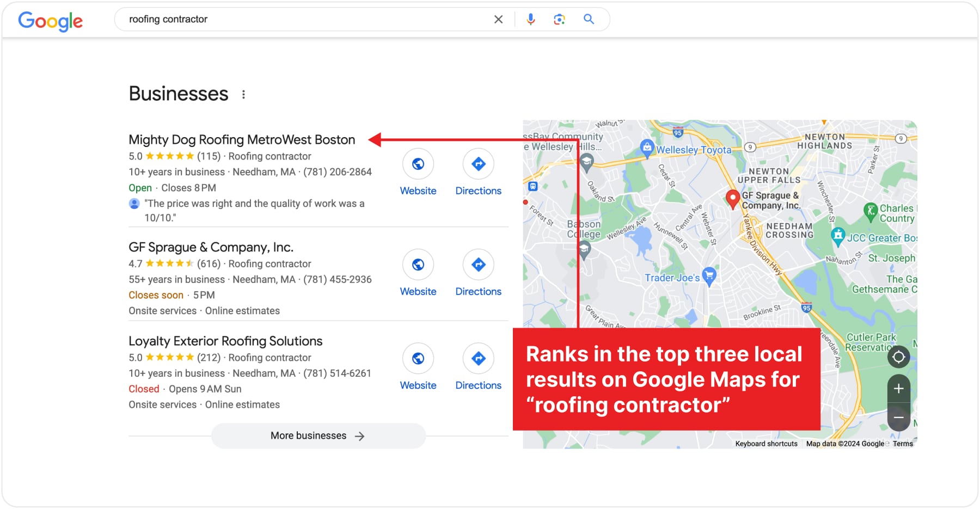The width and height of the screenshot is (980, 509).
Task: Get directions to Mighty Dog Roofing
Action: click(479, 164)
